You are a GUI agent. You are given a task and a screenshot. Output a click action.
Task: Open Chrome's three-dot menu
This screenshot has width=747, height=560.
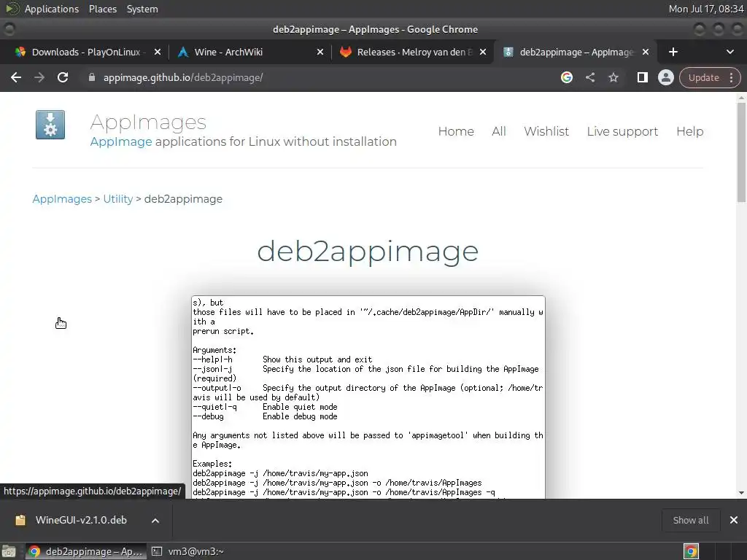(731, 77)
